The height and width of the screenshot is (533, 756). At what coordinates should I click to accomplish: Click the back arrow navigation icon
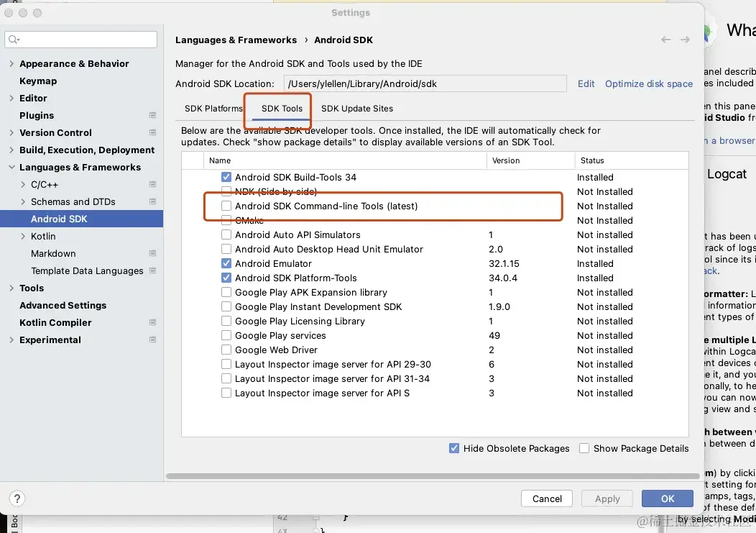tap(666, 40)
